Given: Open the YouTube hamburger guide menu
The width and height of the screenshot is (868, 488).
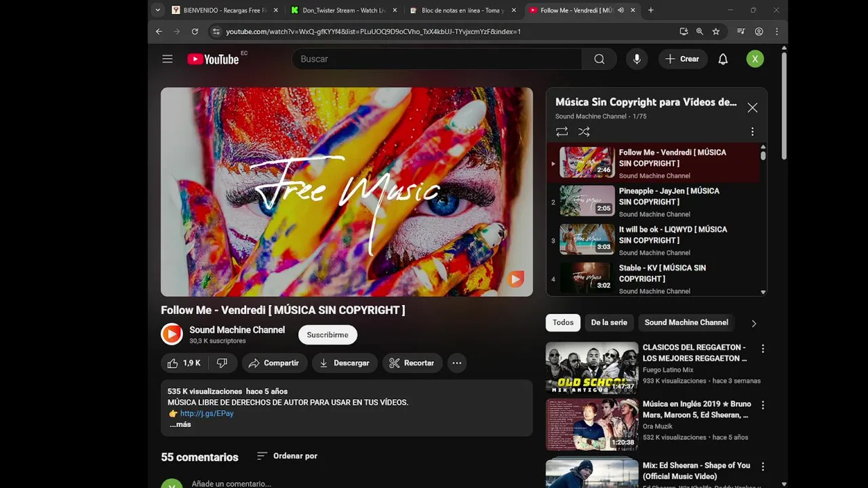Looking at the screenshot, I should tap(167, 59).
